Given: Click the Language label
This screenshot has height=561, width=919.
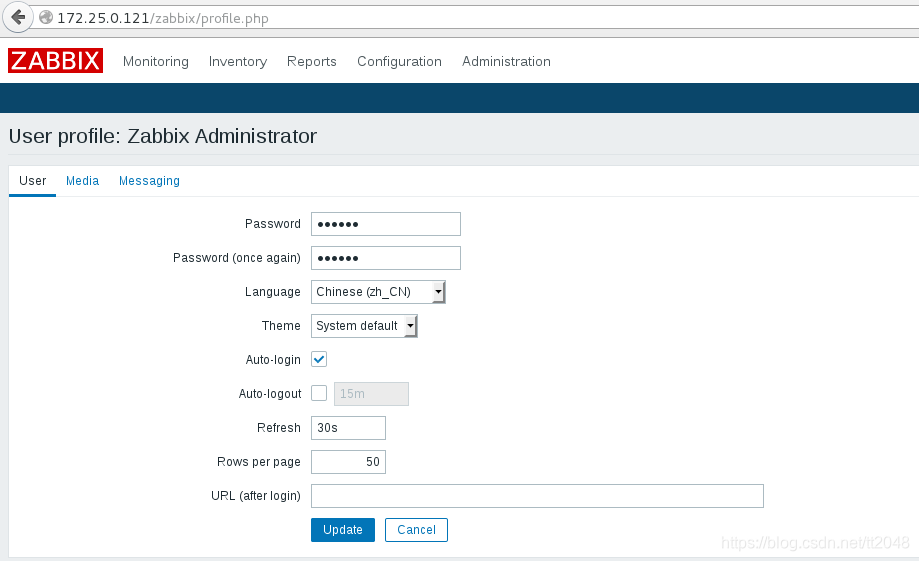Looking at the screenshot, I should pyautogui.click(x=273, y=292).
